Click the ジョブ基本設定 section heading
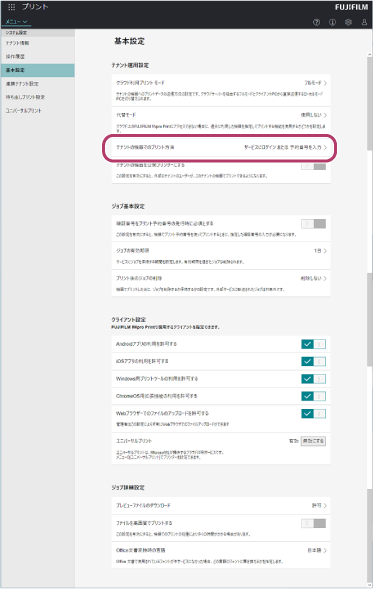The height and width of the screenshot is (589, 373). [128, 206]
